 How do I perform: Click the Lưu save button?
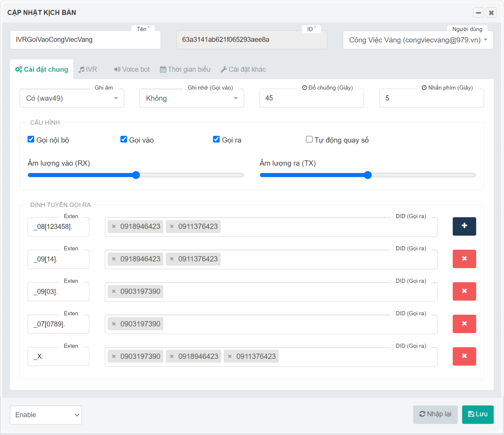click(478, 414)
